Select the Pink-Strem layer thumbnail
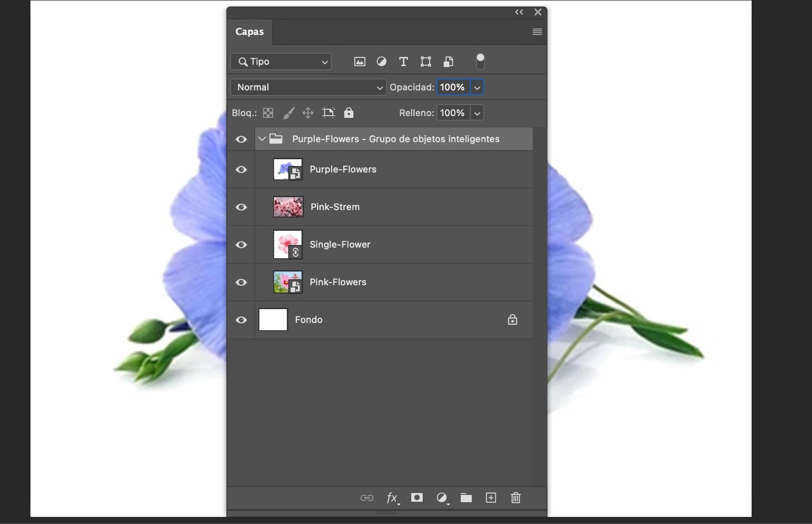 coord(288,207)
